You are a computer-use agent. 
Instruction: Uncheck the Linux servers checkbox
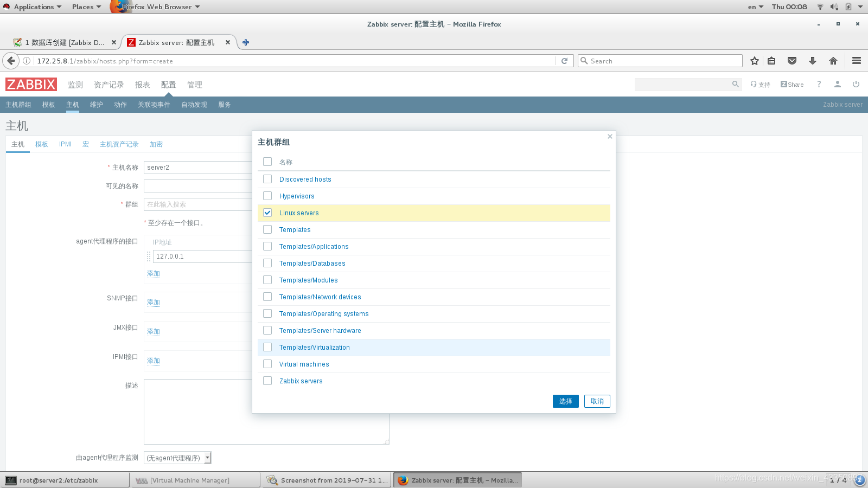(267, 213)
